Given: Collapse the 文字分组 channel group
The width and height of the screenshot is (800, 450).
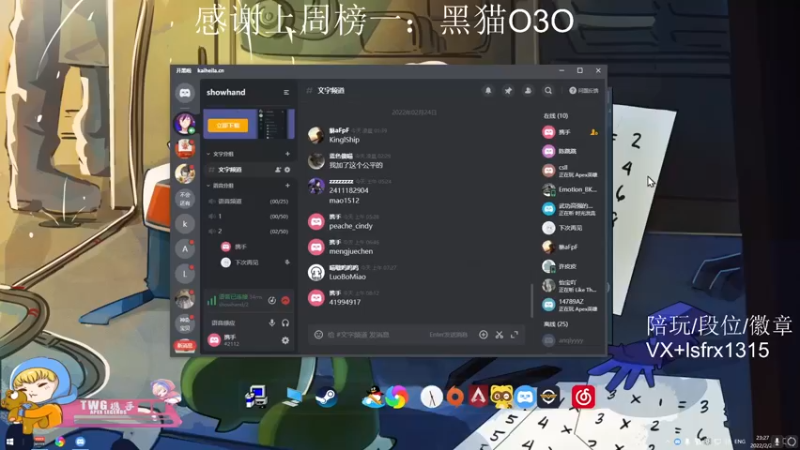Looking at the screenshot, I should coord(220,154).
